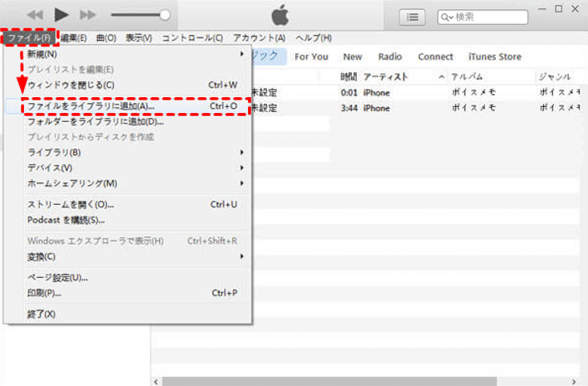Click the horizontal scrollbar right arrow
Viewport: 588px width, 386px height.
[573, 382]
